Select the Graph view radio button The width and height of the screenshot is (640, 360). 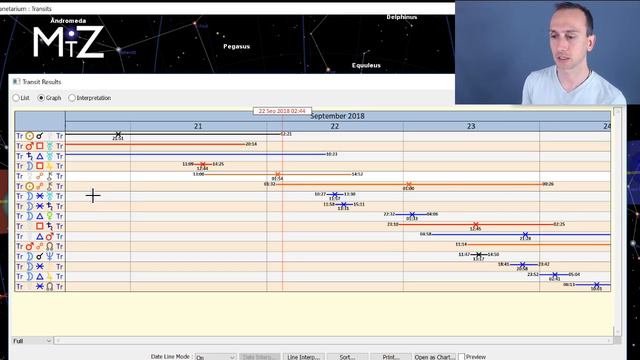point(41,98)
